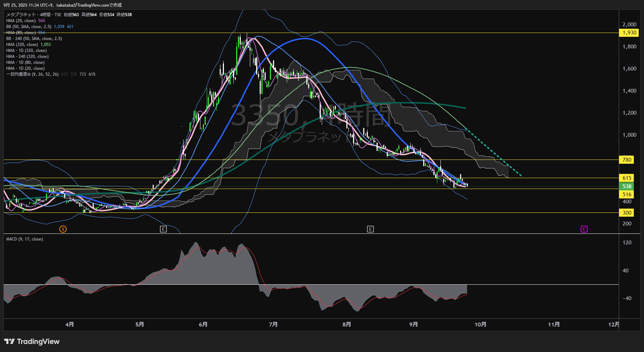644x352 pixels.
Task: Click the −40 MACD axis value
Action: tap(627, 298)
